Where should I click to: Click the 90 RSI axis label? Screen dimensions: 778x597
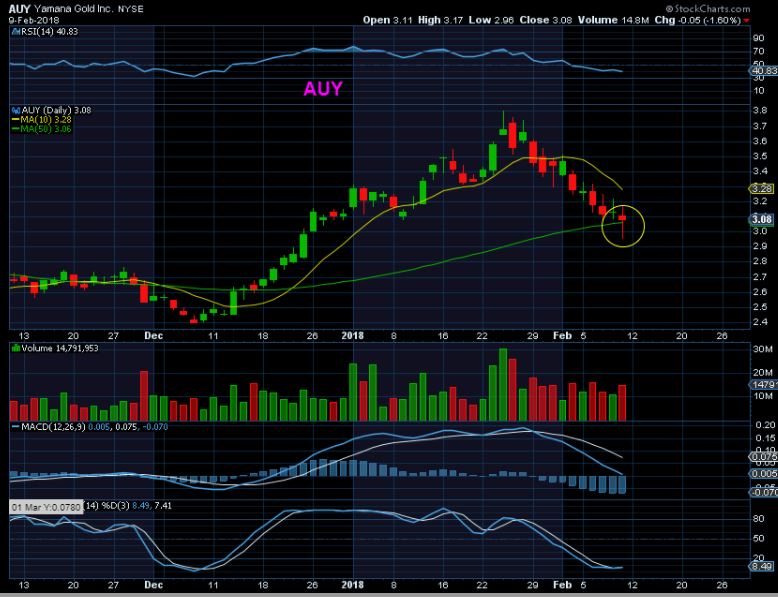(759, 38)
